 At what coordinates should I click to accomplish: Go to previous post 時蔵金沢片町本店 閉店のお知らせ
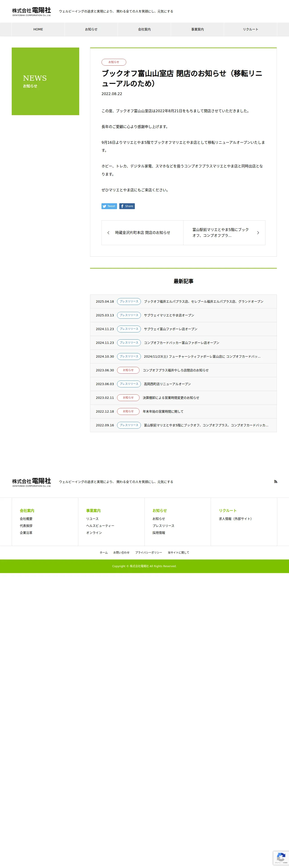142,233
